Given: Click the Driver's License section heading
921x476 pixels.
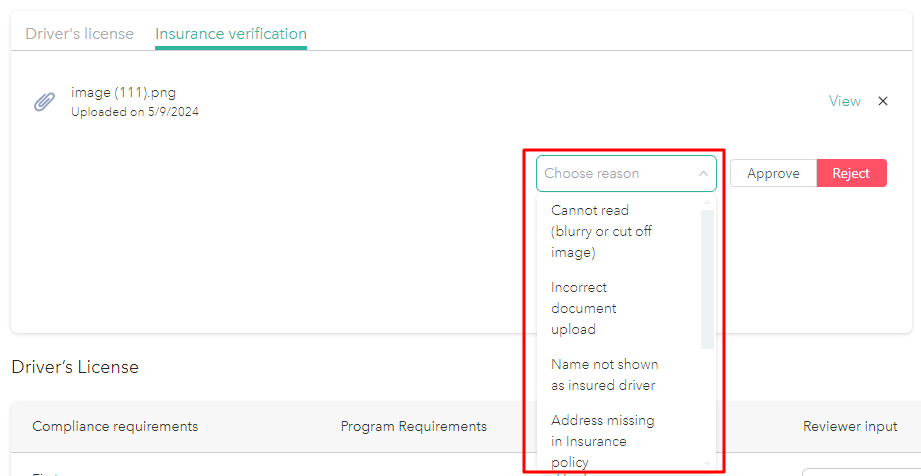Looking at the screenshot, I should pos(75,367).
